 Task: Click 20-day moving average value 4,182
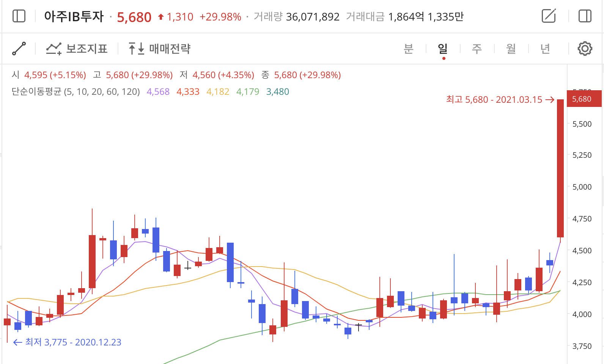click(218, 92)
